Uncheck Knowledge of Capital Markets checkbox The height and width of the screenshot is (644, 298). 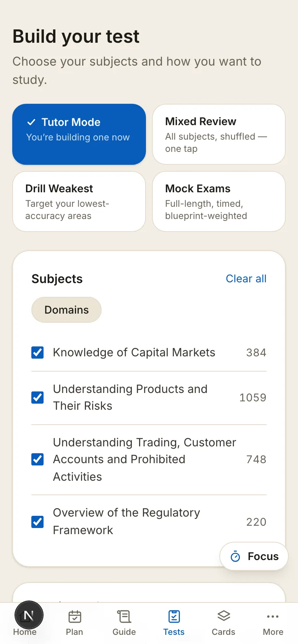(x=37, y=353)
